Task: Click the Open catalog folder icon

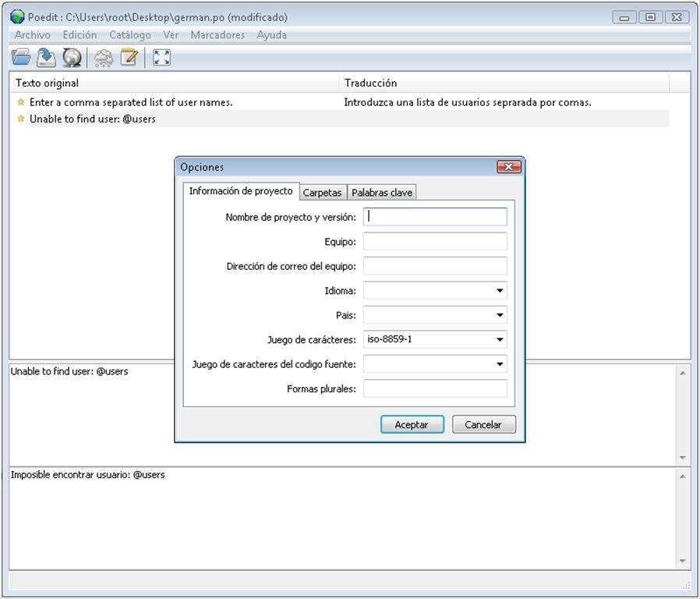Action: click(21, 57)
